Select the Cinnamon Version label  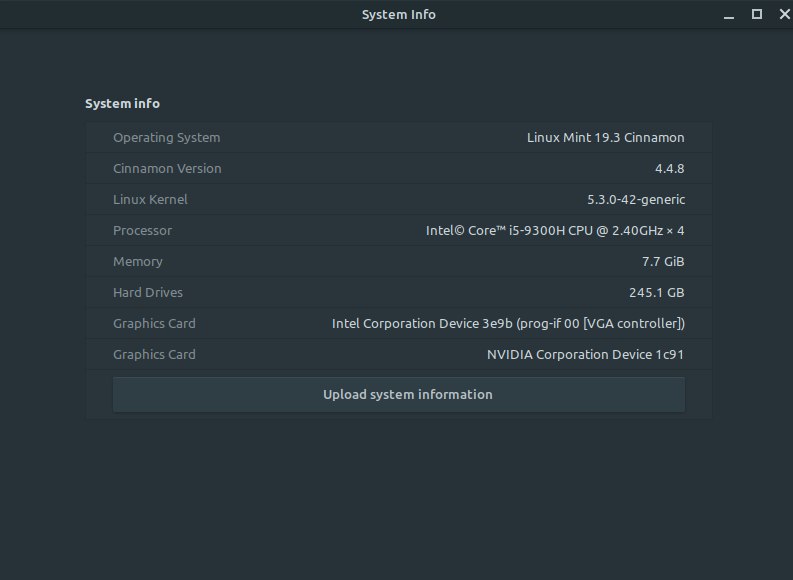click(167, 168)
